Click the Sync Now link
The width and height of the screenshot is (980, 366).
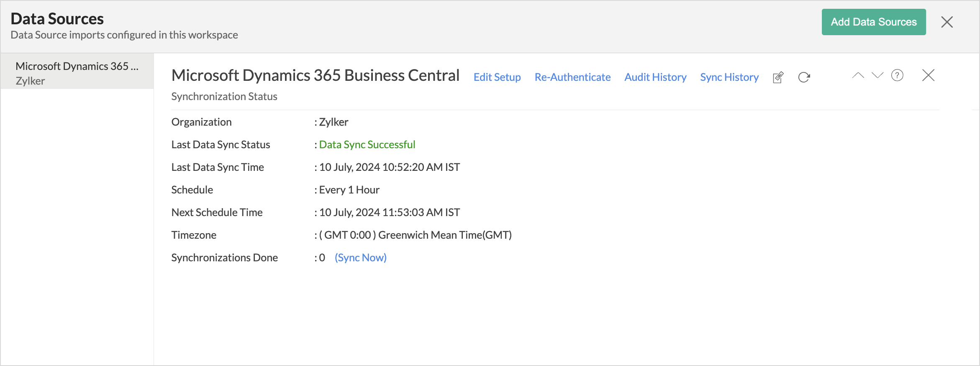360,258
